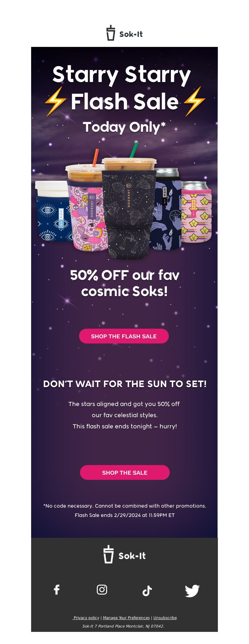Open the Instagram social icon
249x644 pixels.
102,589
